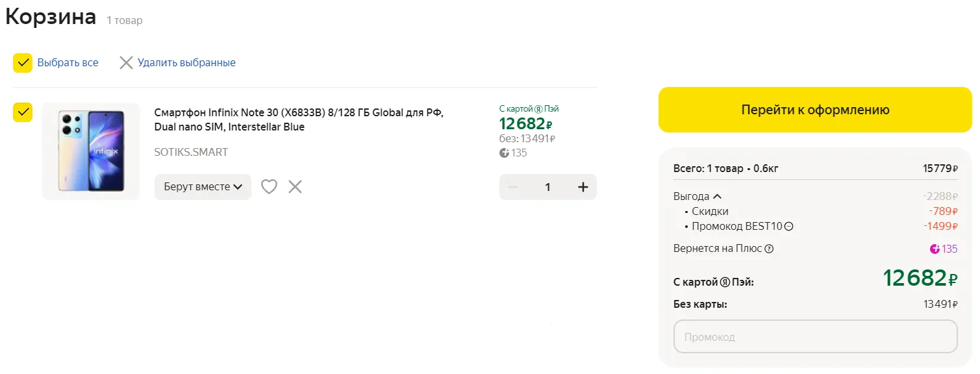Click the Промокод input field
Screen dimensions: 980x374
click(x=815, y=337)
